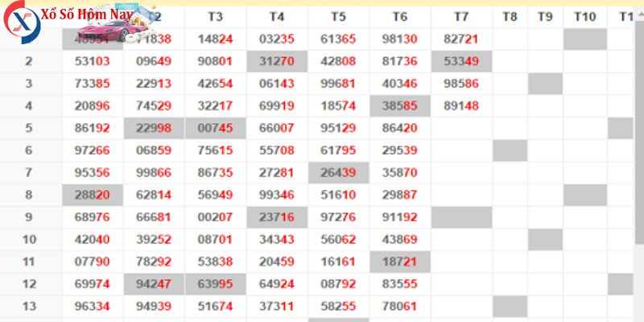This screenshot has width=644, height=322.
Task: Click the number 89148 under T7
Action: pos(460,105)
